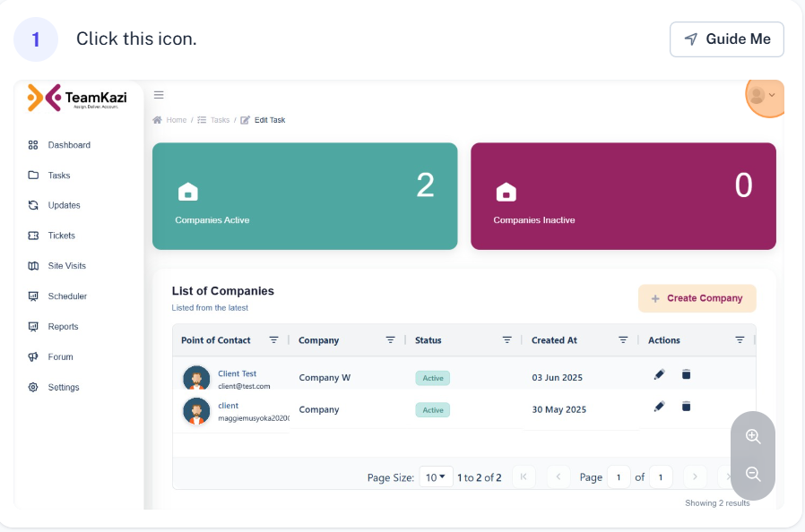This screenshot has width=805, height=532.
Task: Click the zoom in magnifier
Action: (x=753, y=436)
